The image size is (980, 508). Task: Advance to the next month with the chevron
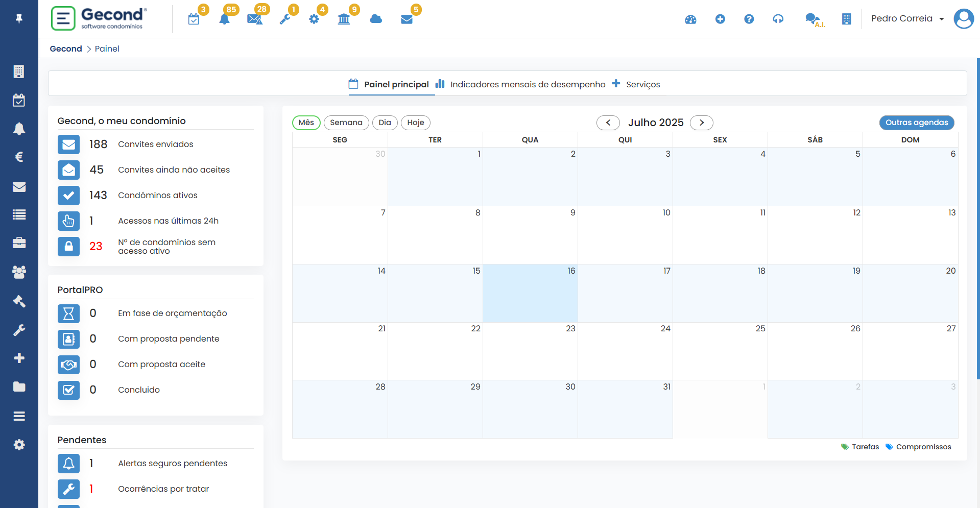click(x=702, y=123)
